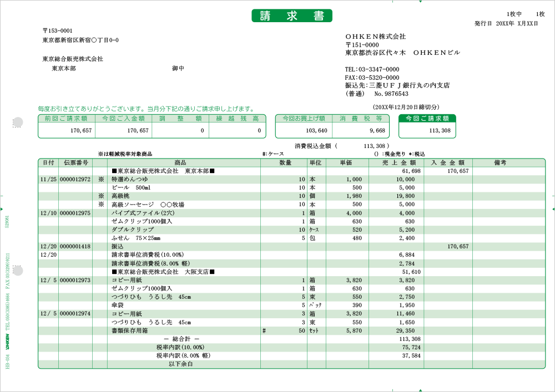555x392 pixels.
Task: Click the 伝票番号 column header
Action: 75,162
